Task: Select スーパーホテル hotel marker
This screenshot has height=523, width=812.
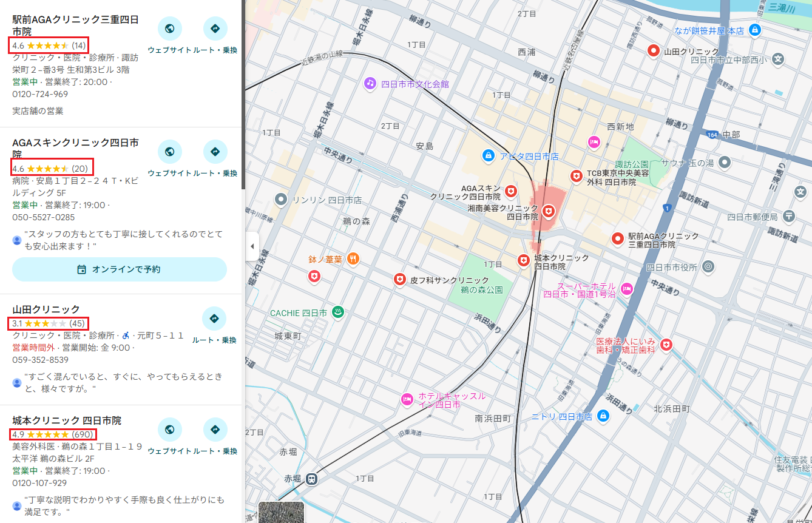Action: (627, 289)
